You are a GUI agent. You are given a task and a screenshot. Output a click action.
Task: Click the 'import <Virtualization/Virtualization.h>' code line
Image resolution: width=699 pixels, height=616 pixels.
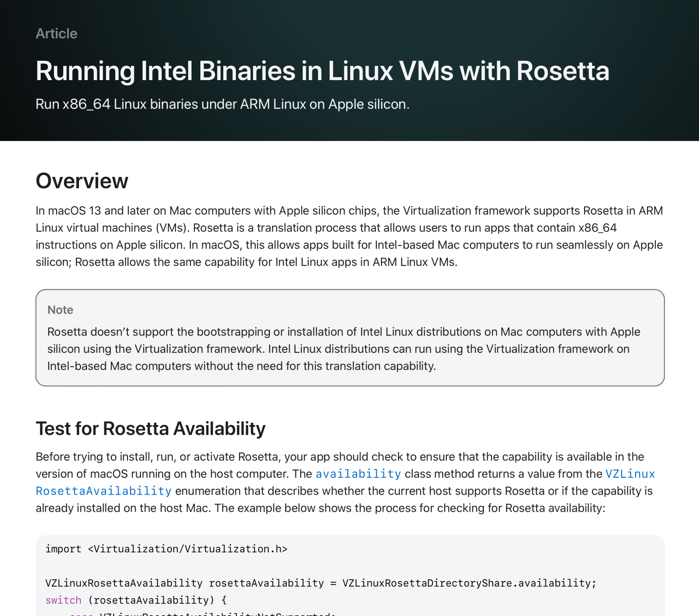166,549
